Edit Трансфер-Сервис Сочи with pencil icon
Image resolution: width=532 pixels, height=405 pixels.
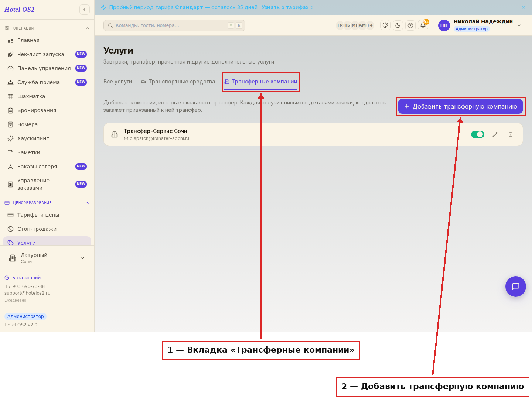(495, 134)
